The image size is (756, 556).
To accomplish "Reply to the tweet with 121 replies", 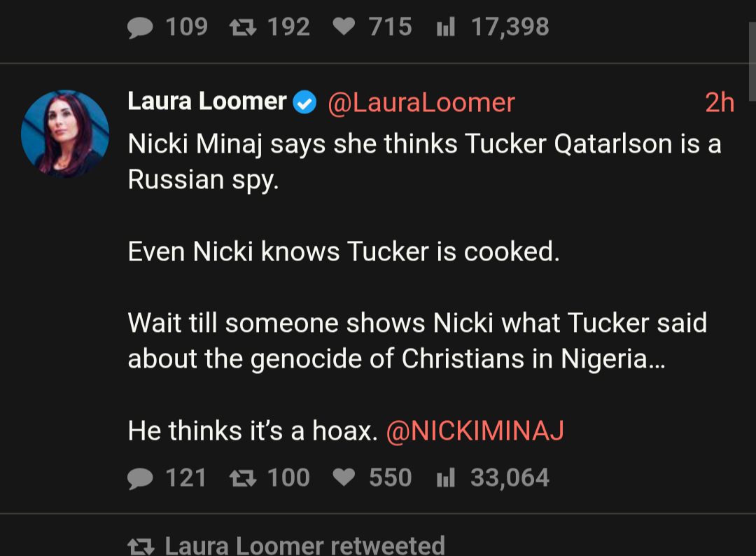I will click(x=141, y=478).
